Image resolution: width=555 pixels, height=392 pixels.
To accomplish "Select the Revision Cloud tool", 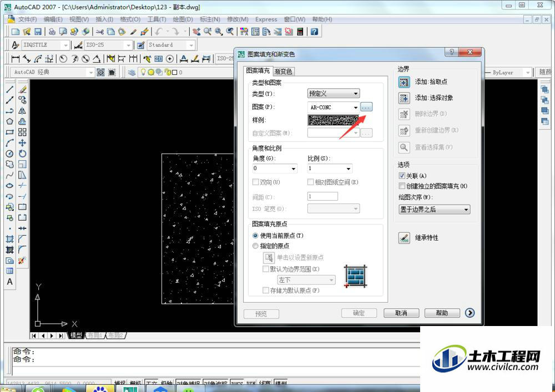I will coord(9,164).
